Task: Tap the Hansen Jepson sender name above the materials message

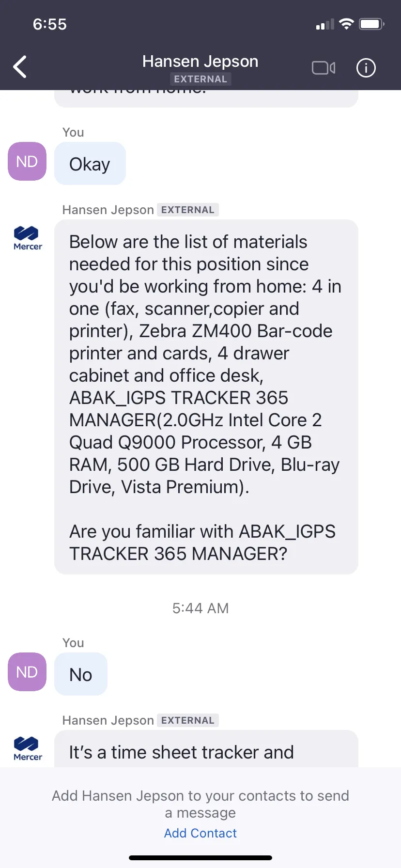Action: pos(108,210)
